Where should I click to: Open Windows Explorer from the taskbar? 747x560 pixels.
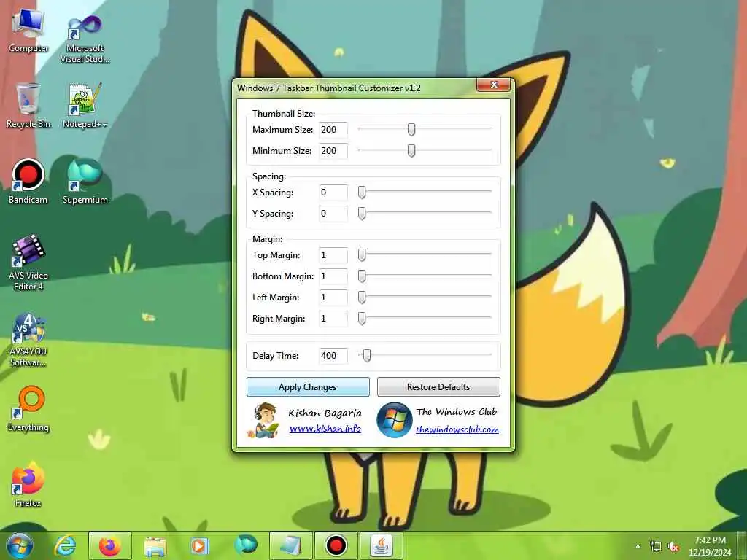155,545
